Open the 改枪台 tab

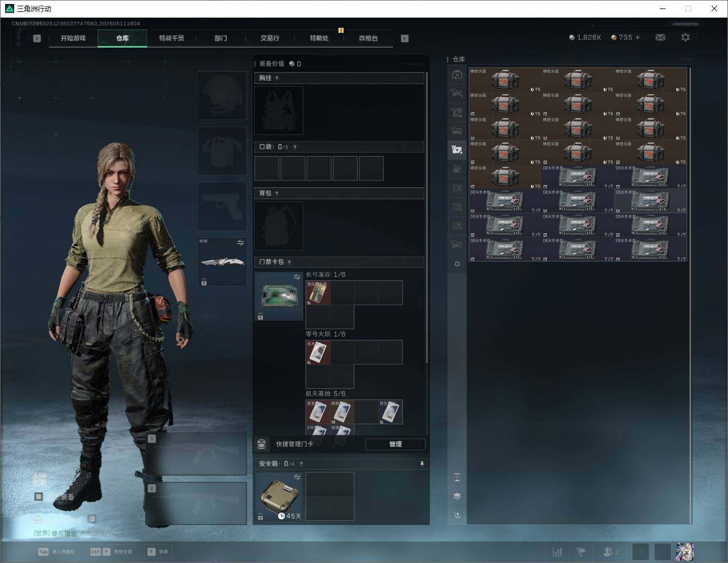[368, 38]
